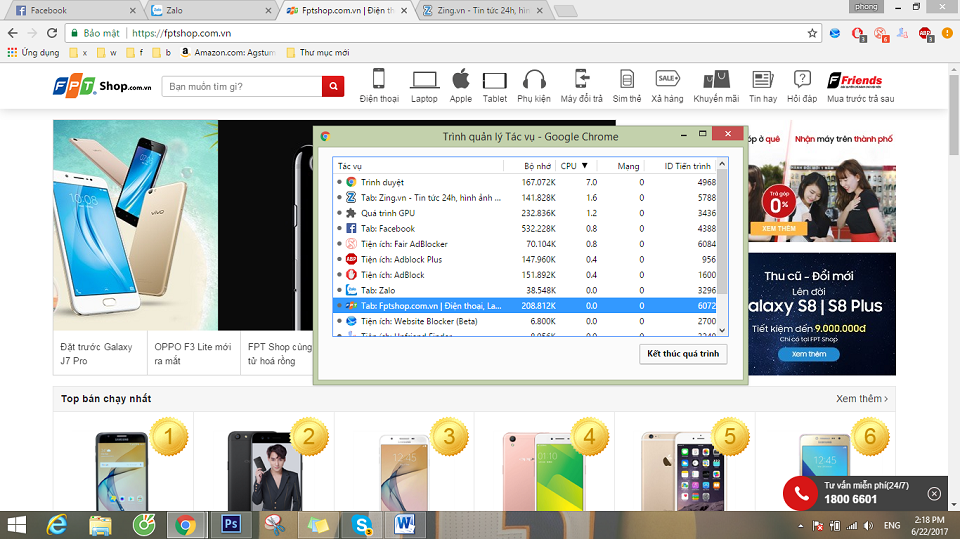Close the free consultation phone widget
Viewport: 960px width, 539px height.
934,493
